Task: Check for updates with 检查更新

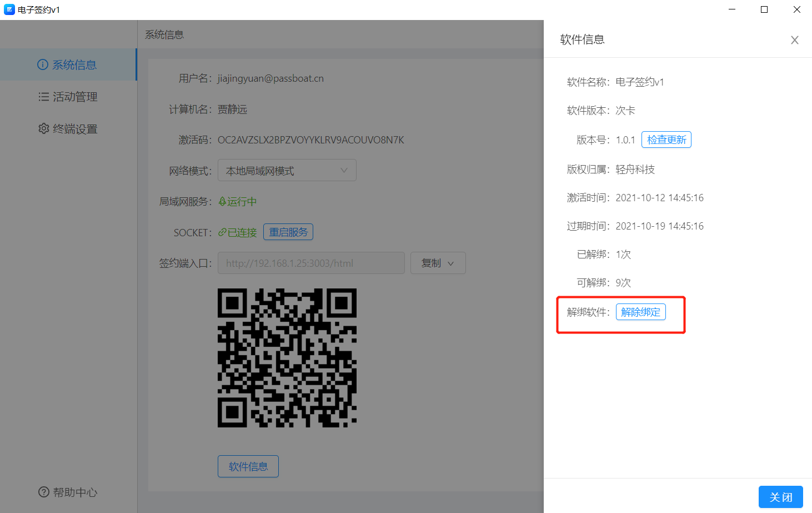Action: (666, 140)
